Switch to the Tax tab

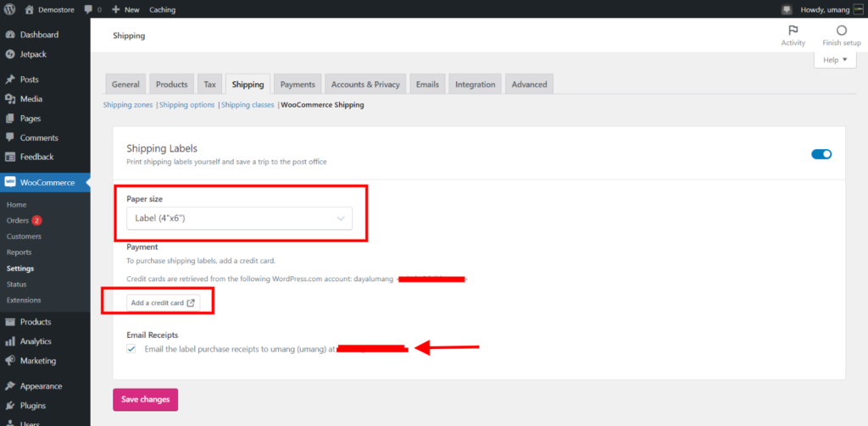(210, 84)
